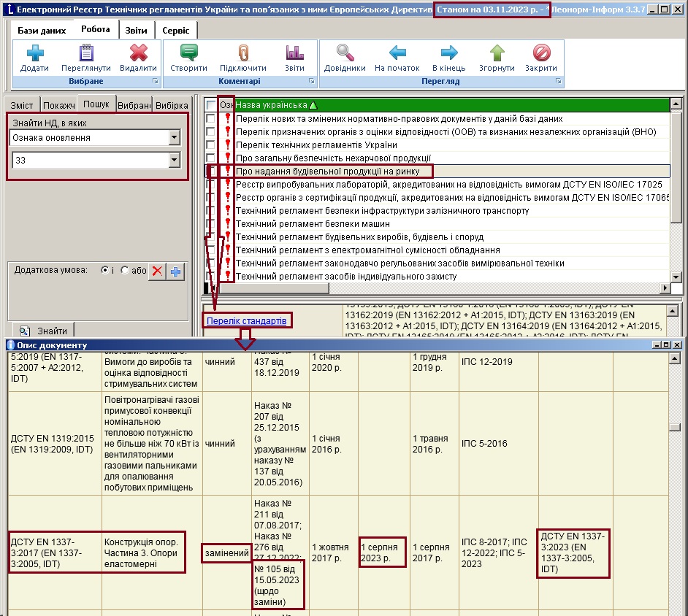Check the row Перелік призначених органів з оцінки відповідності
Viewport: 688px width, 616px height.
[210, 131]
